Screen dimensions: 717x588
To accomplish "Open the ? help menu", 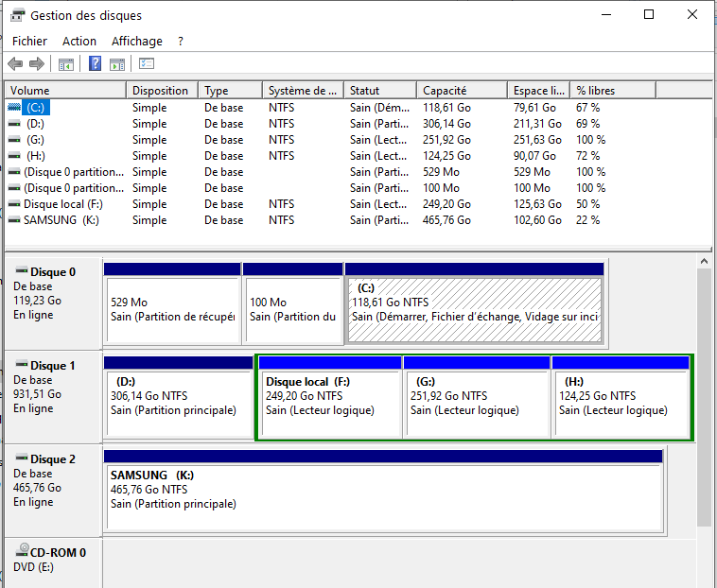I will [x=181, y=41].
